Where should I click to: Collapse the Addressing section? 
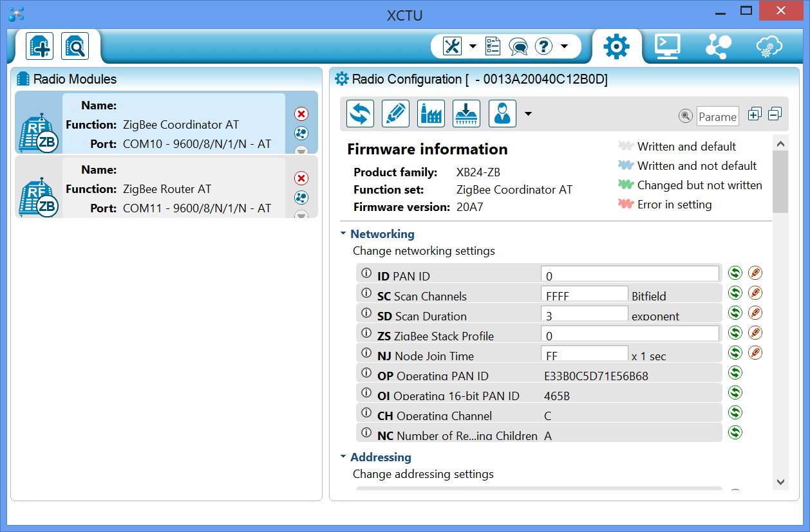point(343,457)
